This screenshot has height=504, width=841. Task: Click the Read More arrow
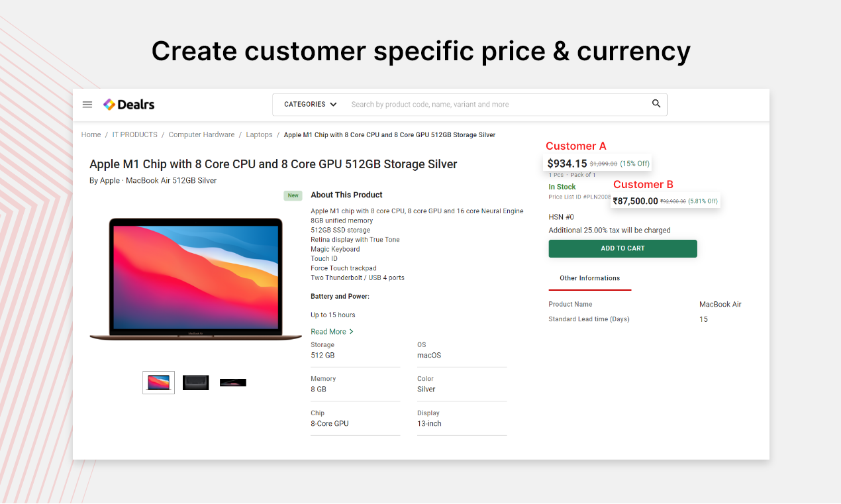pos(351,331)
